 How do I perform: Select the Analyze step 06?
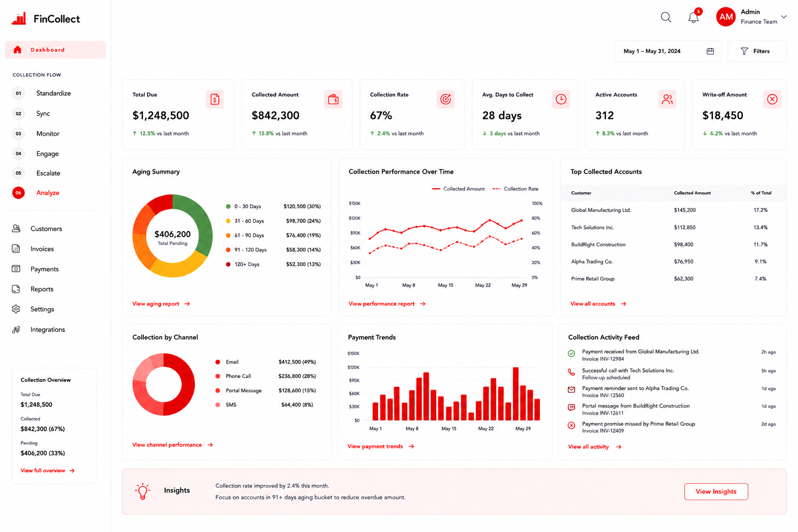pos(36,193)
